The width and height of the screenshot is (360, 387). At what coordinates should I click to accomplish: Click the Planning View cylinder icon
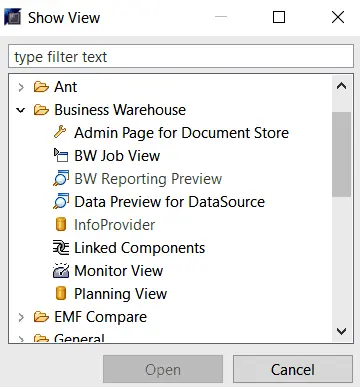(61, 293)
